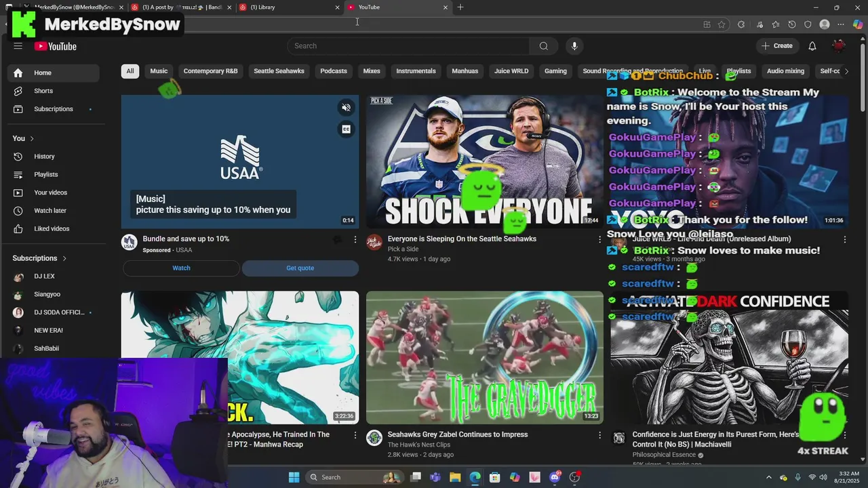Click the YouTube logo
Screen dimensions: 868x488
tap(56, 46)
